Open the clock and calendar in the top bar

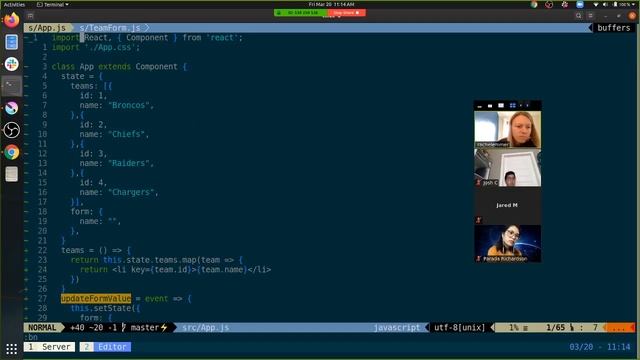tap(331, 4)
